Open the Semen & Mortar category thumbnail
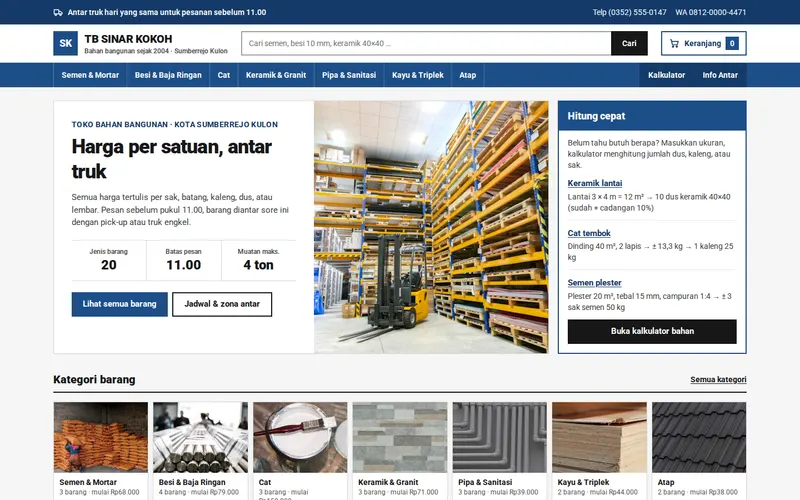800x500 pixels. [101, 437]
